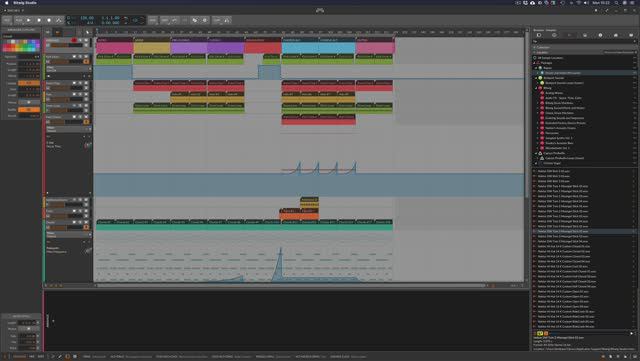Start playback with the transport Play button
Image resolution: width=640 pixels, height=361 pixels.
tap(29, 20)
